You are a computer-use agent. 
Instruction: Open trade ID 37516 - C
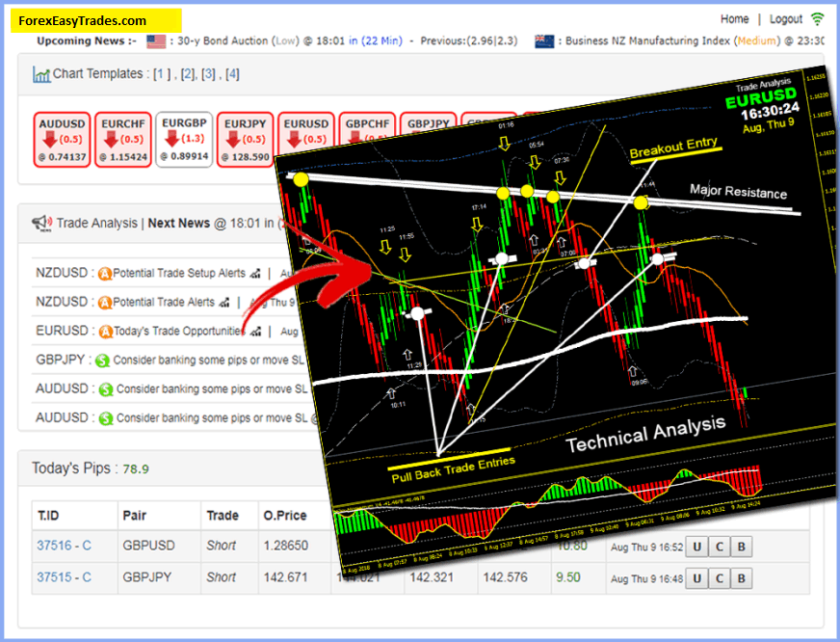(64, 546)
